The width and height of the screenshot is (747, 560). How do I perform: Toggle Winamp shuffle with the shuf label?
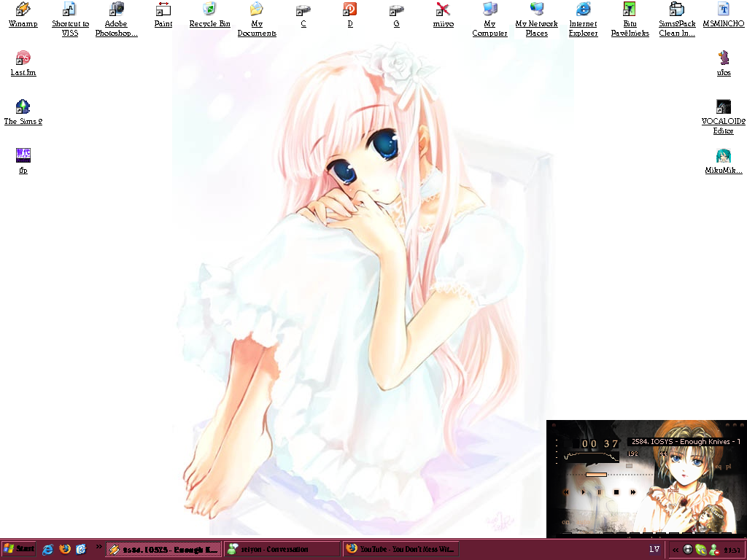pyautogui.click(x=673, y=490)
